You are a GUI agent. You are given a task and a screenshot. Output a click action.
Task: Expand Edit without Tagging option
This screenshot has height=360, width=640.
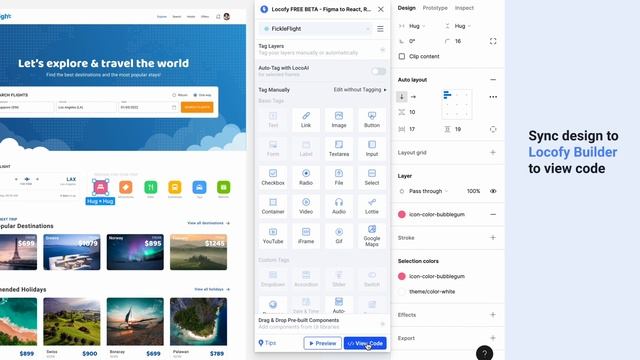(x=360, y=90)
